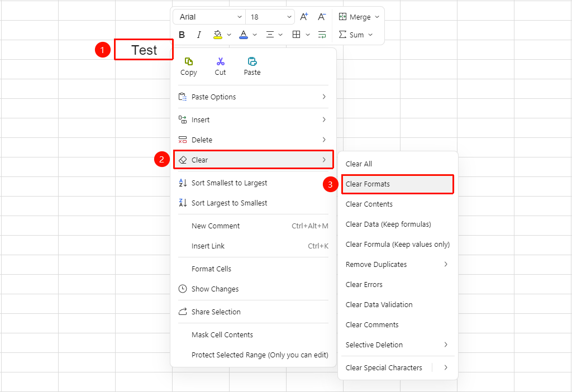
Task: Select Clear Contents in submenu
Action: [398, 204]
